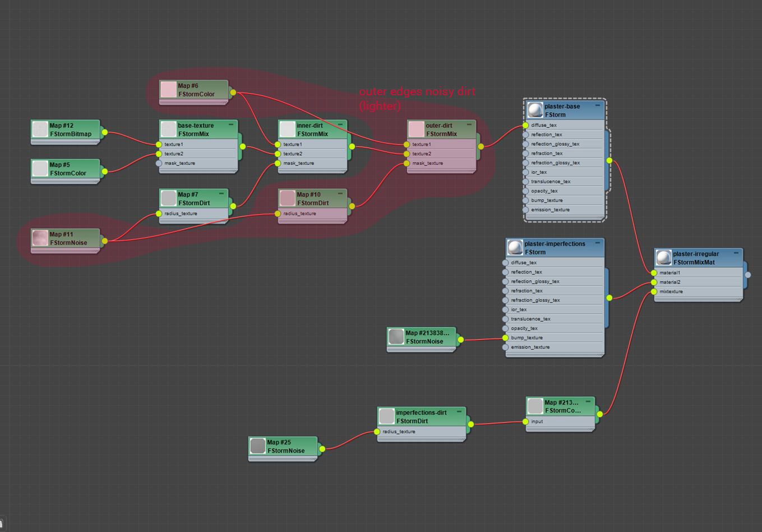Click the plaster-base material sphere icon
This screenshot has height=532, width=762.
pyautogui.click(x=535, y=110)
